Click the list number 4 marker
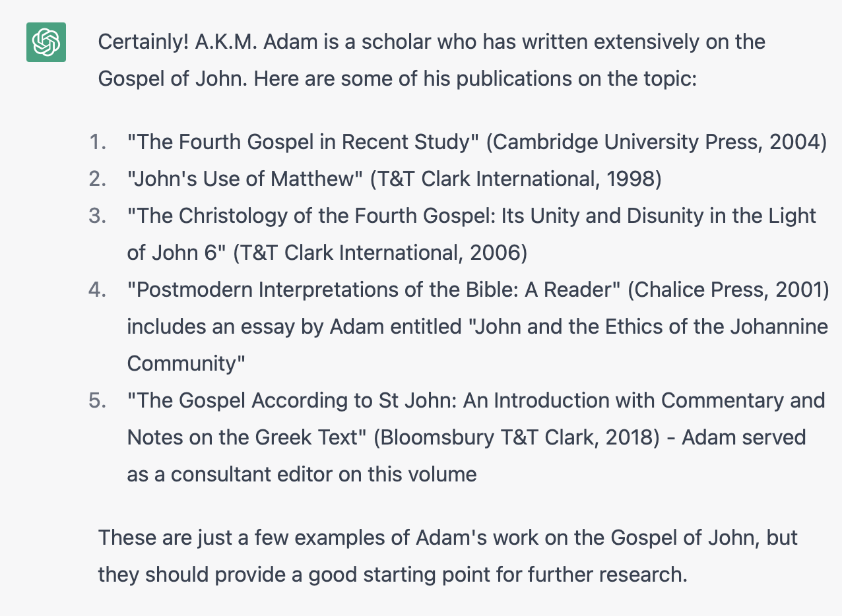Screen dimensions: 842x616 pyautogui.click(x=98, y=290)
